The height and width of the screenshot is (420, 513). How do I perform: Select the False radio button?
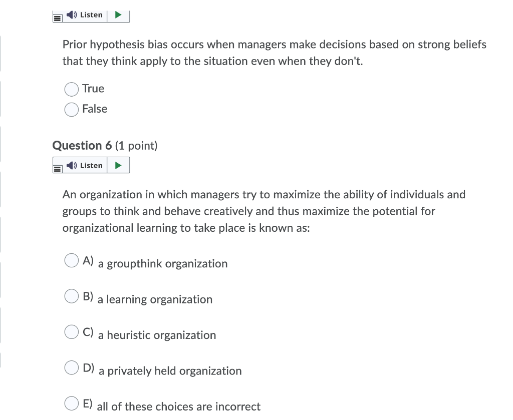(71, 110)
